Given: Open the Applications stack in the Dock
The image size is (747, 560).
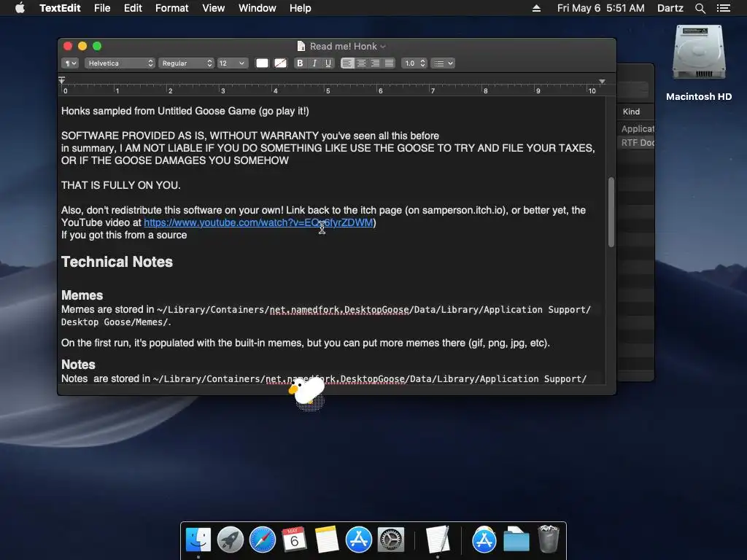Looking at the screenshot, I should [484, 540].
